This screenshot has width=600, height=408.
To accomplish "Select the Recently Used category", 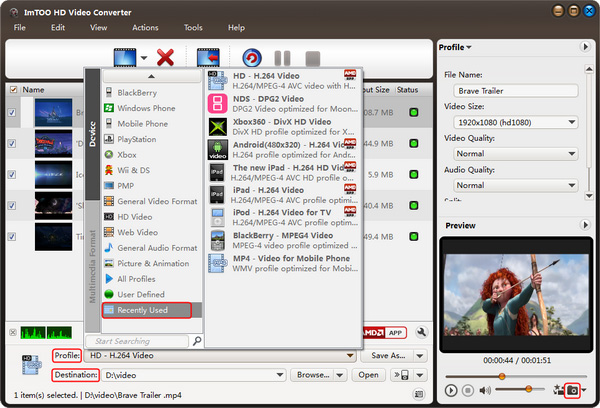I will point(152,310).
